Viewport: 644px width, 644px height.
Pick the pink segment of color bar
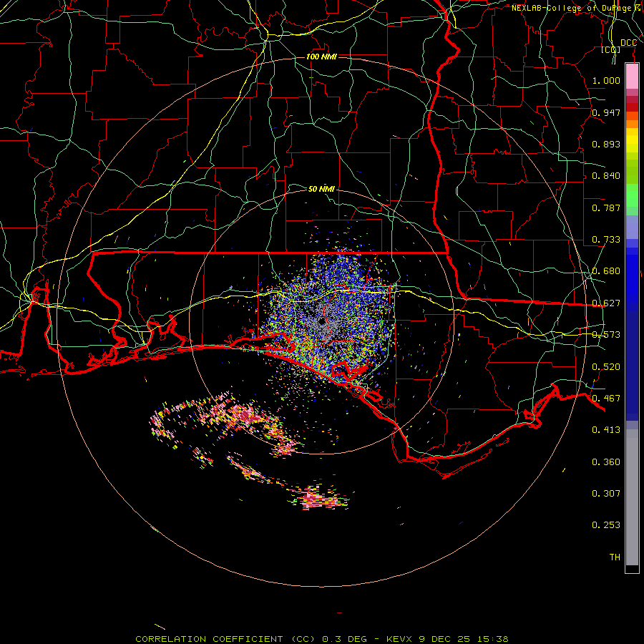point(632,77)
